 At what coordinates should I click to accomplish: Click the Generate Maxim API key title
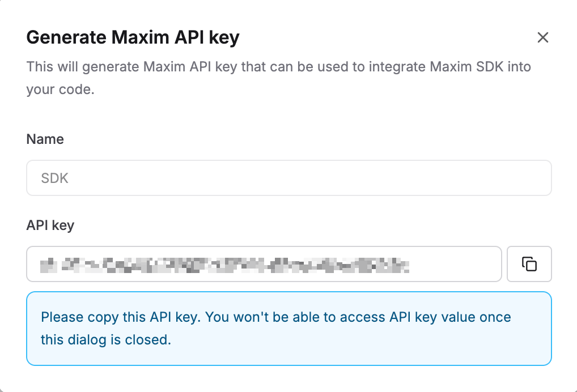point(133,37)
